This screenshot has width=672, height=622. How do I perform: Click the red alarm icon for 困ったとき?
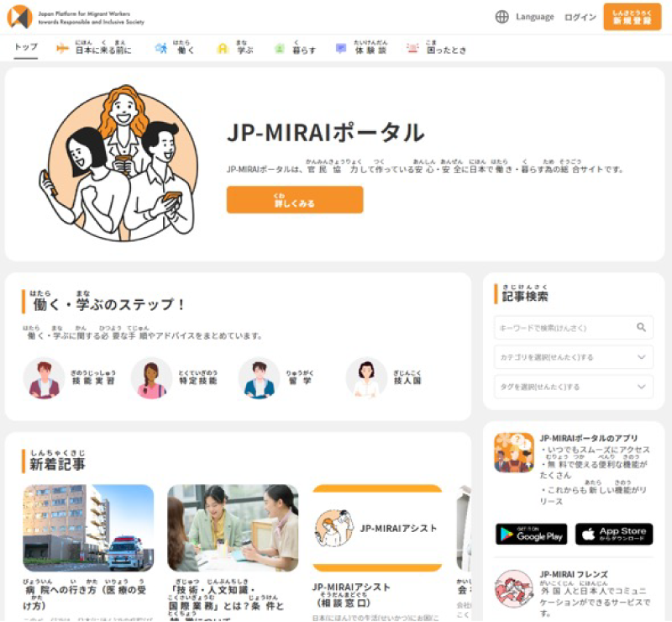412,48
